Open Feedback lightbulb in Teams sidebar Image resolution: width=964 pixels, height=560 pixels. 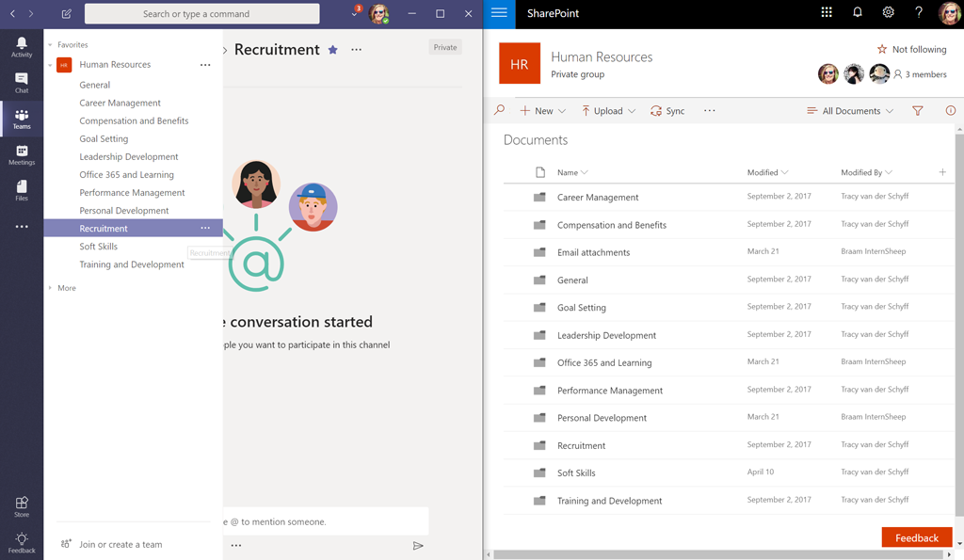pos(22,543)
